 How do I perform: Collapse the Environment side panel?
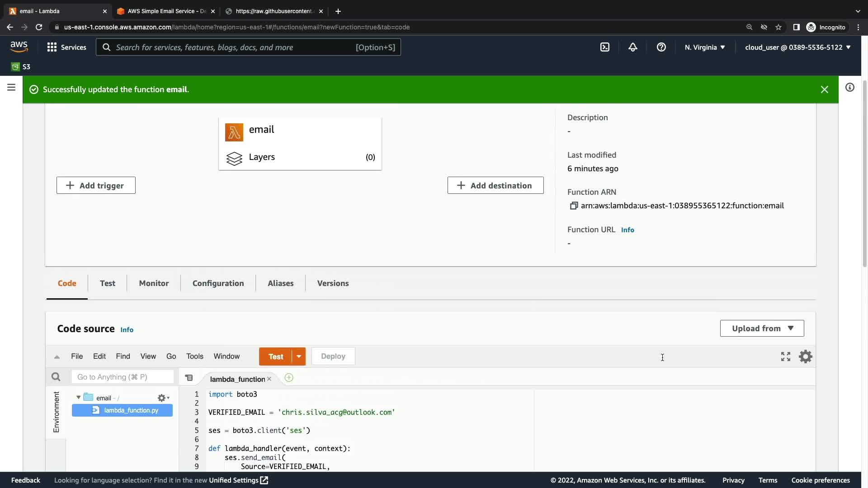pos(56,412)
